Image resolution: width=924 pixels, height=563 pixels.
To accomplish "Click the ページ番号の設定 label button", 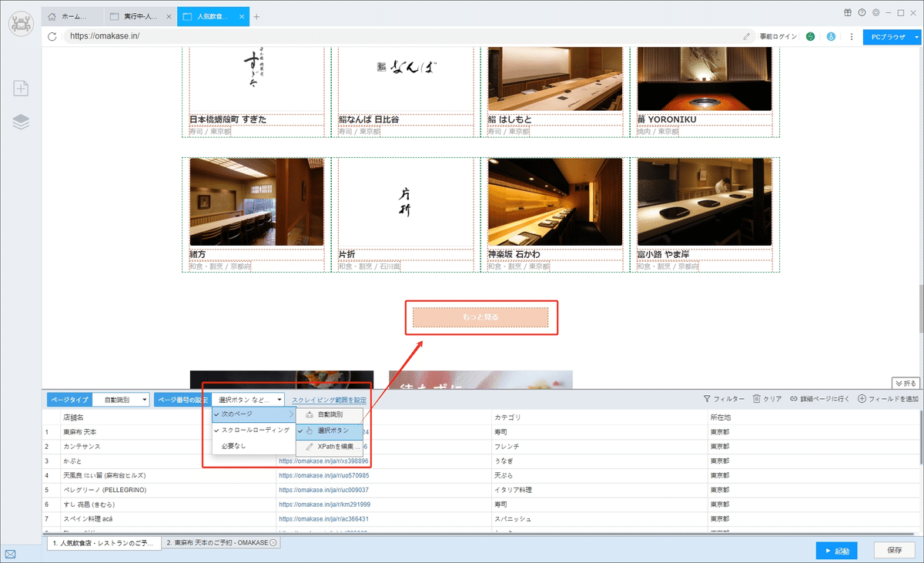I will [182, 400].
